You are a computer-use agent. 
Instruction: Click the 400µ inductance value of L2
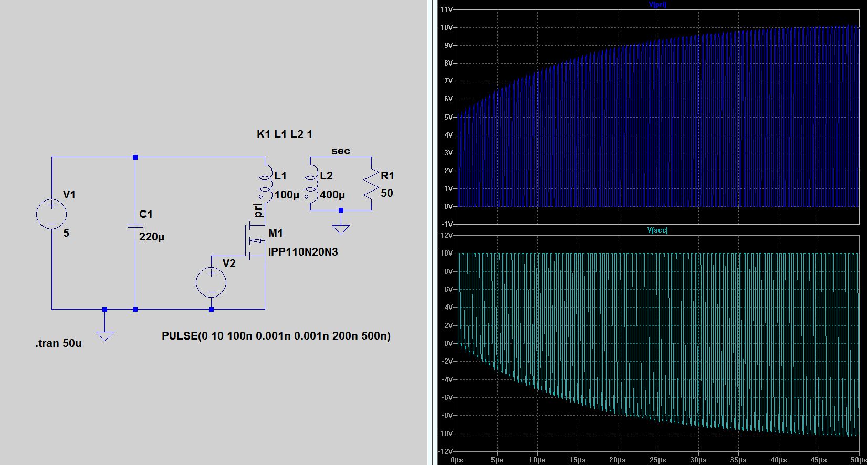coord(332,195)
